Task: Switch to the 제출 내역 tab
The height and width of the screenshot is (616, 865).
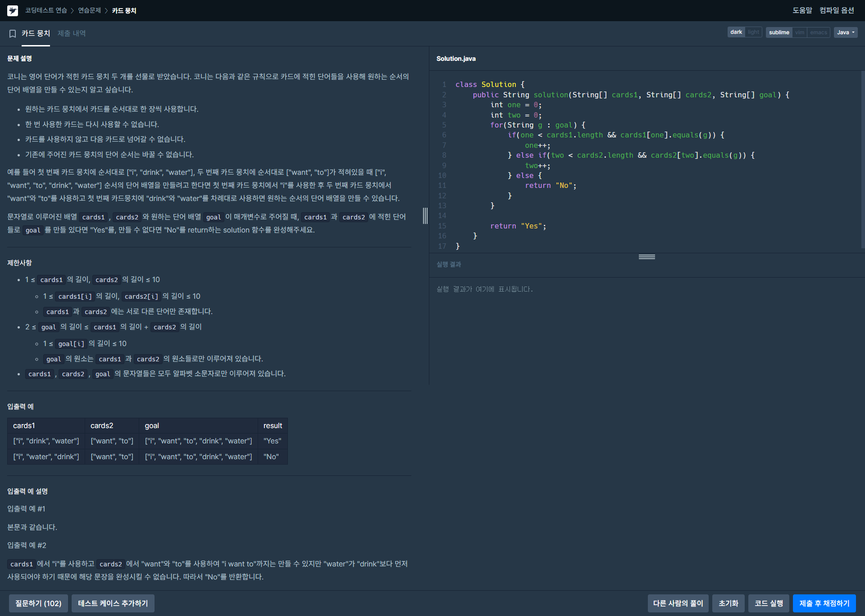Action: (x=72, y=33)
